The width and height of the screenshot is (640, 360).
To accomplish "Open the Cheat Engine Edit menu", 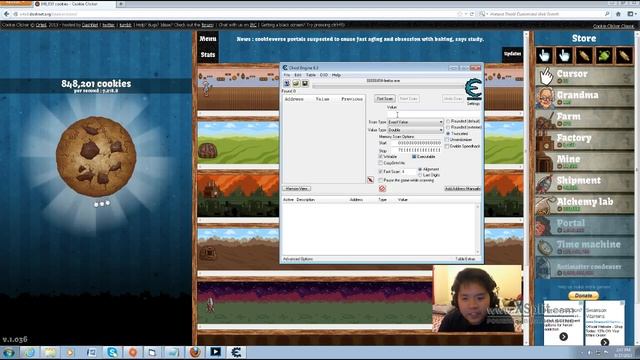I will (x=298, y=75).
